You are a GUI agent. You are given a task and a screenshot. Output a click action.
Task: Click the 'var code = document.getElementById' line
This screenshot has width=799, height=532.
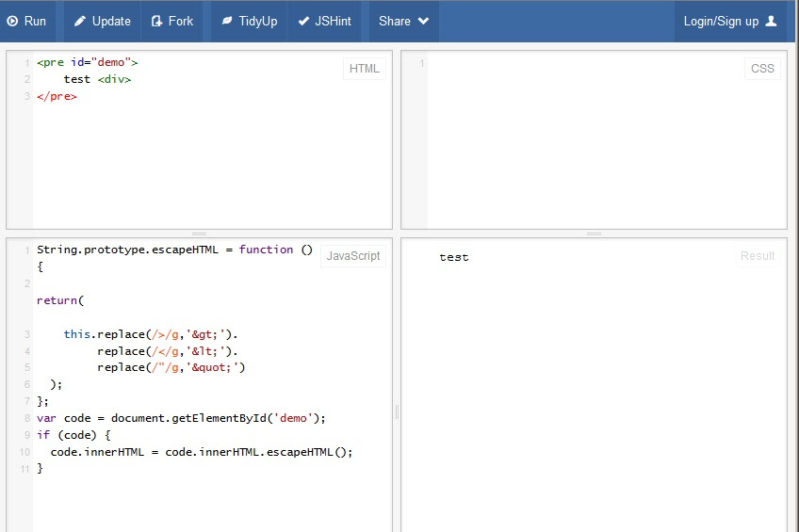coord(181,418)
